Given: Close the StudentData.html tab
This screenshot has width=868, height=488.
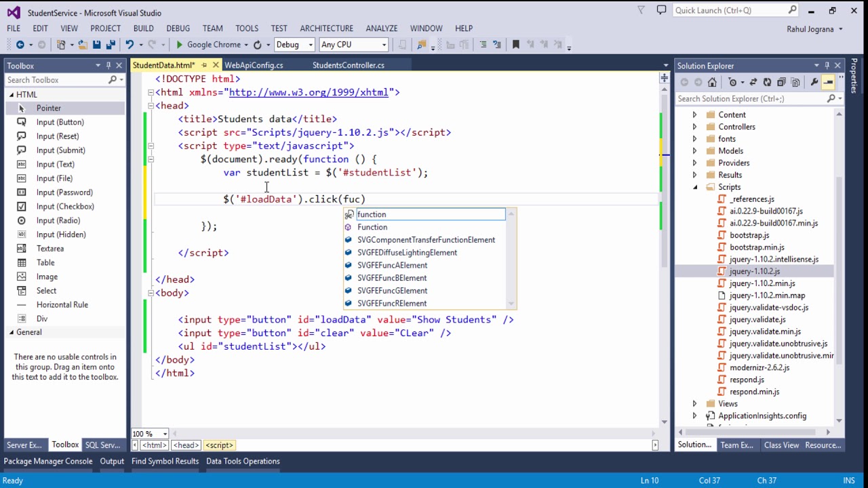Looking at the screenshot, I should (216, 65).
